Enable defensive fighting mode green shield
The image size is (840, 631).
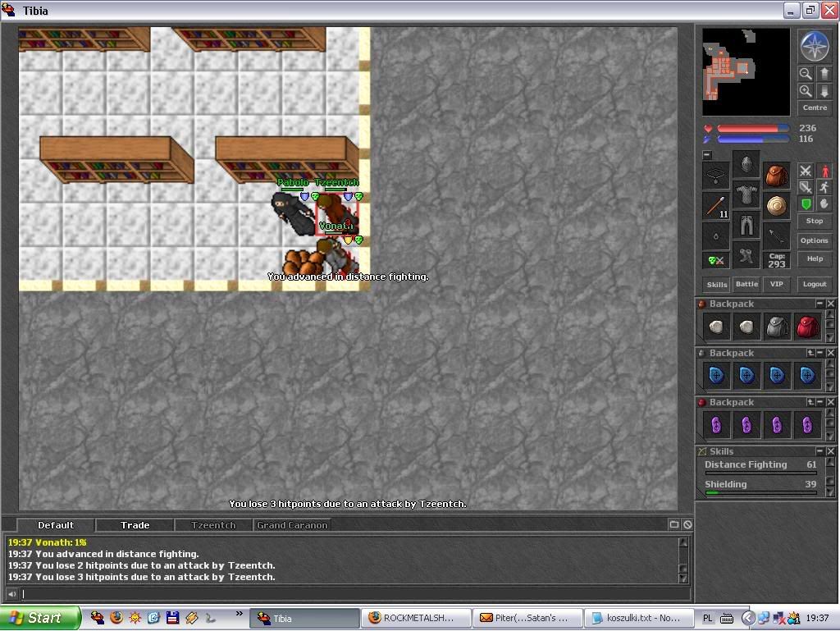click(806, 203)
